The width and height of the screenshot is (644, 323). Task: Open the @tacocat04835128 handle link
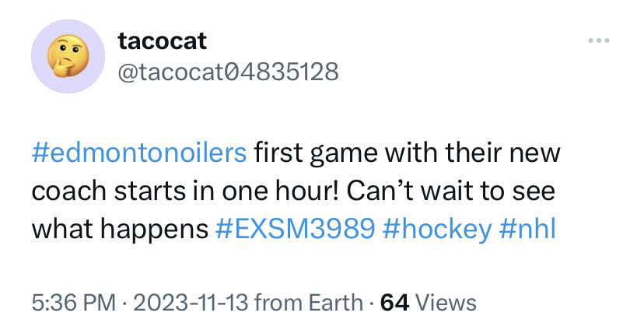pos(228,72)
